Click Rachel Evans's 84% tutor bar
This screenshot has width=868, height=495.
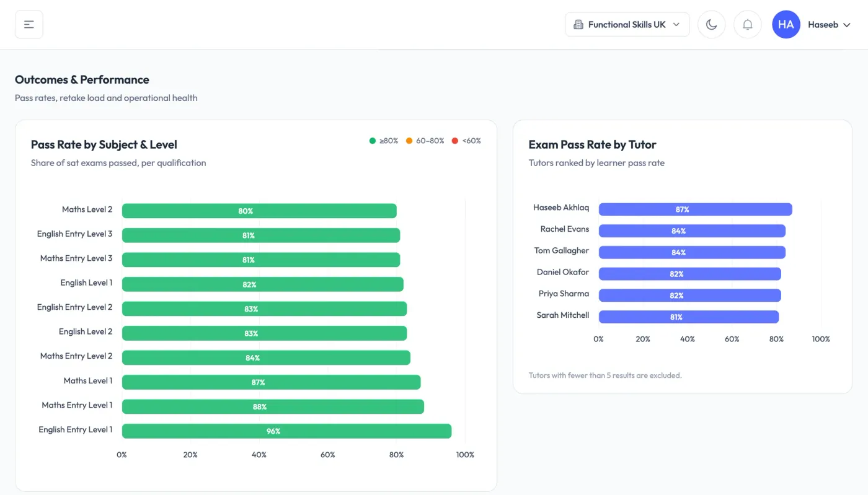point(692,231)
